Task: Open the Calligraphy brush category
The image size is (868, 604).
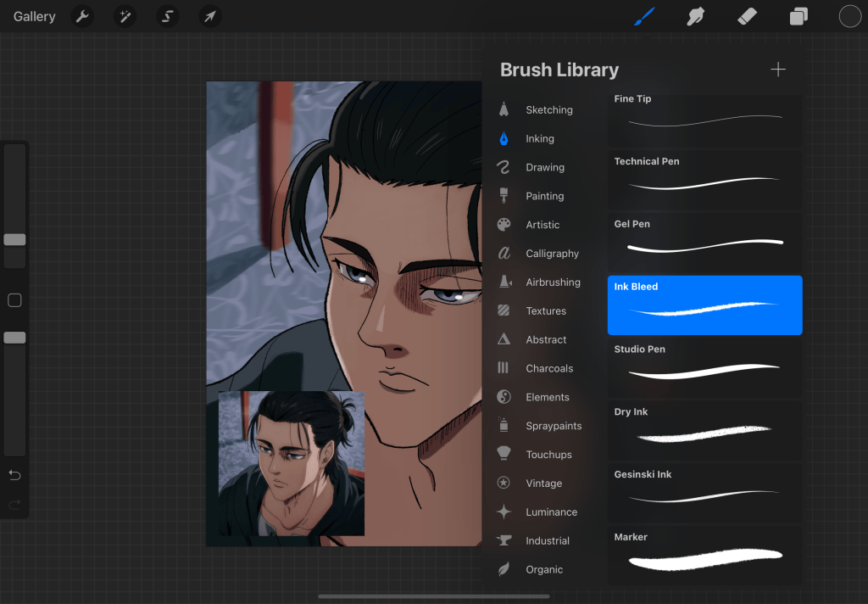Action: point(552,254)
